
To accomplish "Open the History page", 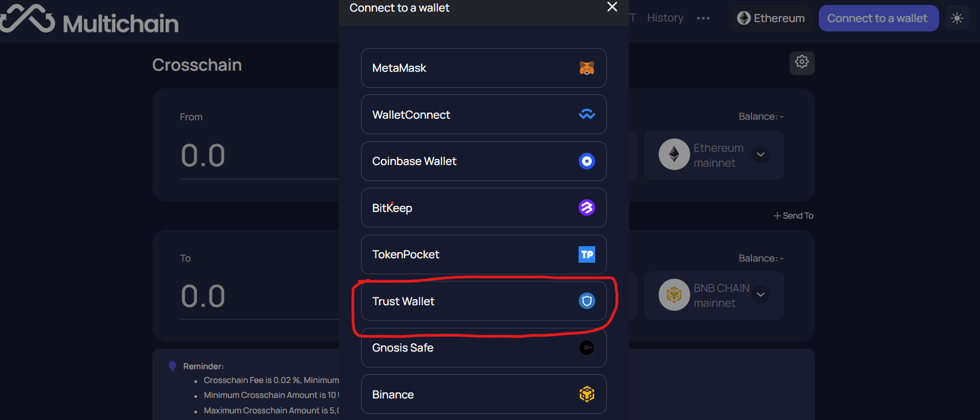I will [x=665, y=18].
